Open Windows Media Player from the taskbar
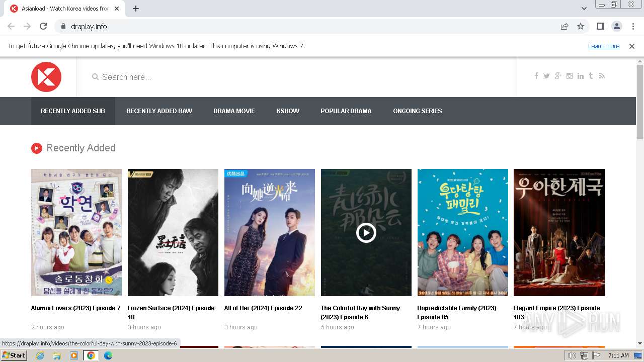 (x=74, y=355)
